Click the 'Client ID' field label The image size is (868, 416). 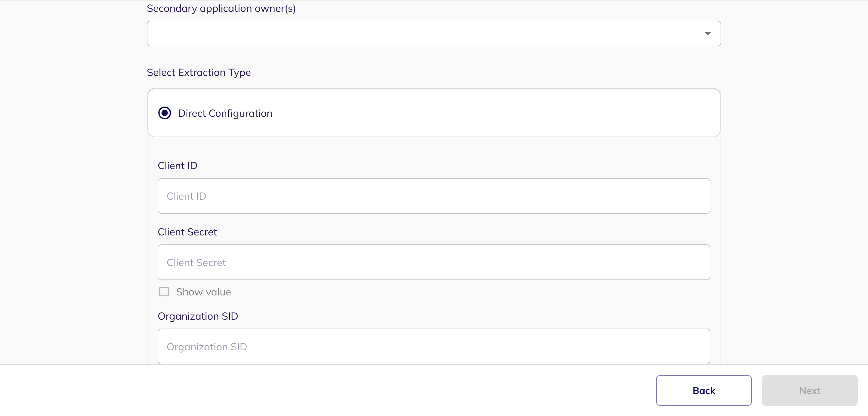pyautogui.click(x=177, y=165)
